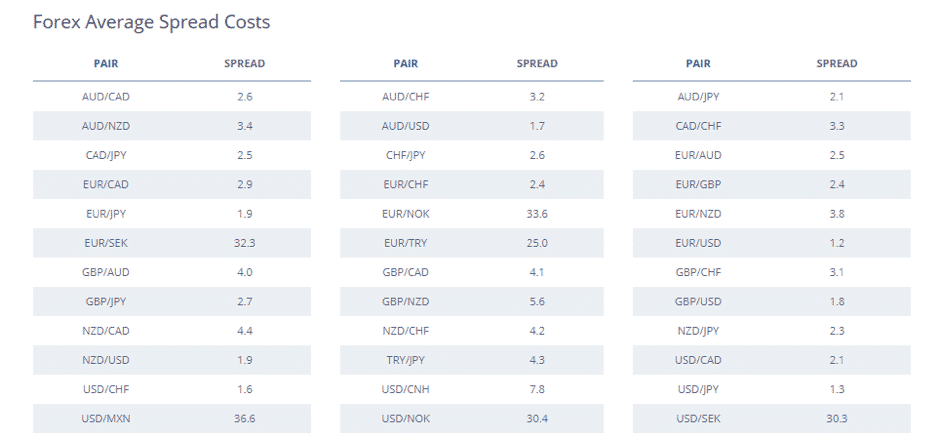Select the EUR/SEK pair row
This screenshot has width=939, height=437.
tap(172, 243)
